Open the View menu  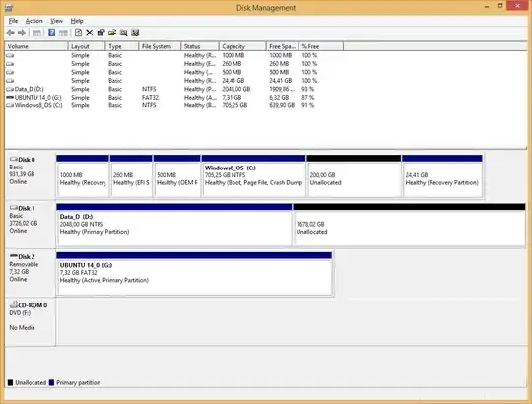pos(57,21)
